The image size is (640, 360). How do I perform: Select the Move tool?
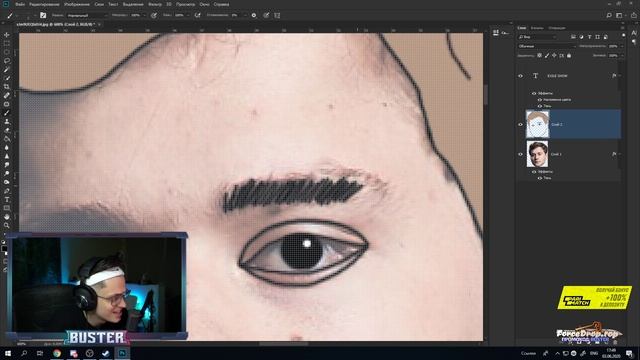7,35
